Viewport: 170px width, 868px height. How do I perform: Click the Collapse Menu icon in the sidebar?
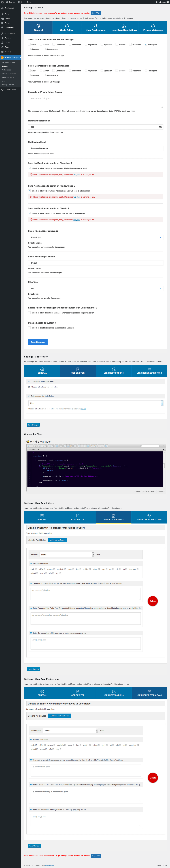[2, 90]
